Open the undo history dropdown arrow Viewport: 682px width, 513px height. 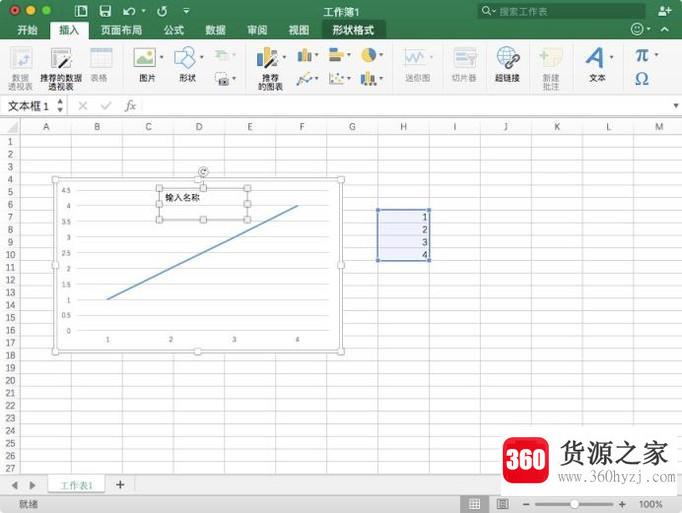click(143, 11)
